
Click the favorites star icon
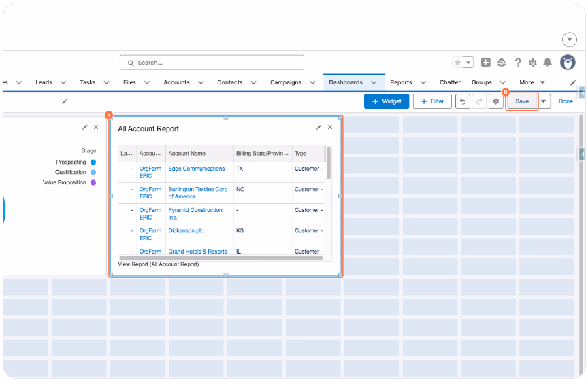[x=457, y=63]
